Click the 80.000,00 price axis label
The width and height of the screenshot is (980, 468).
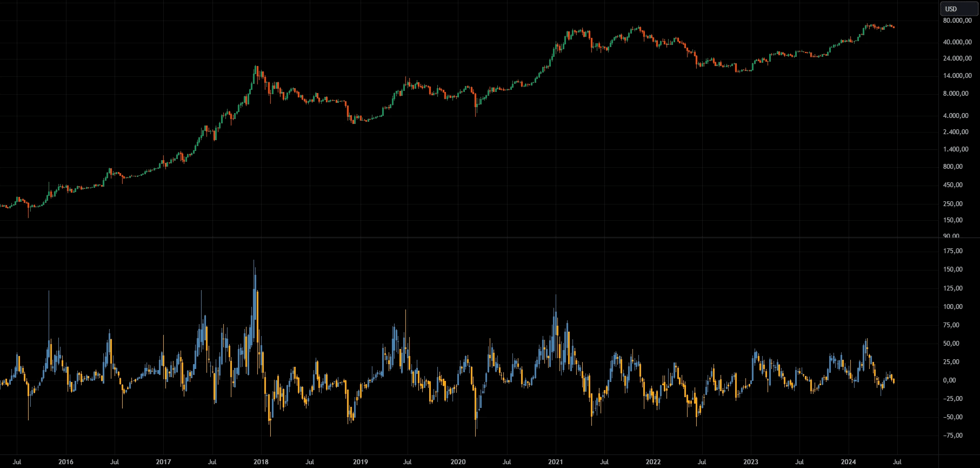point(957,21)
